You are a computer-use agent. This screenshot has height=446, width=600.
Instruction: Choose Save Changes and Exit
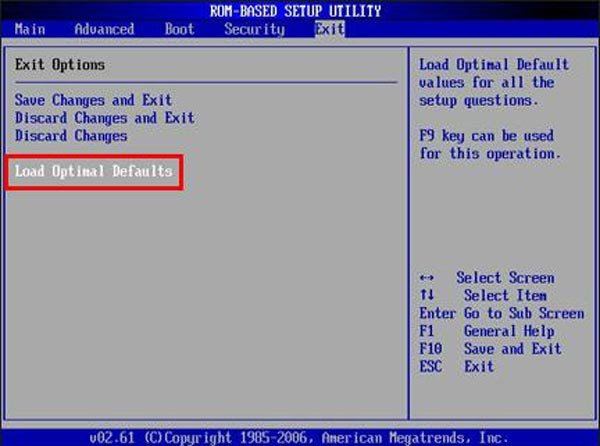click(93, 100)
